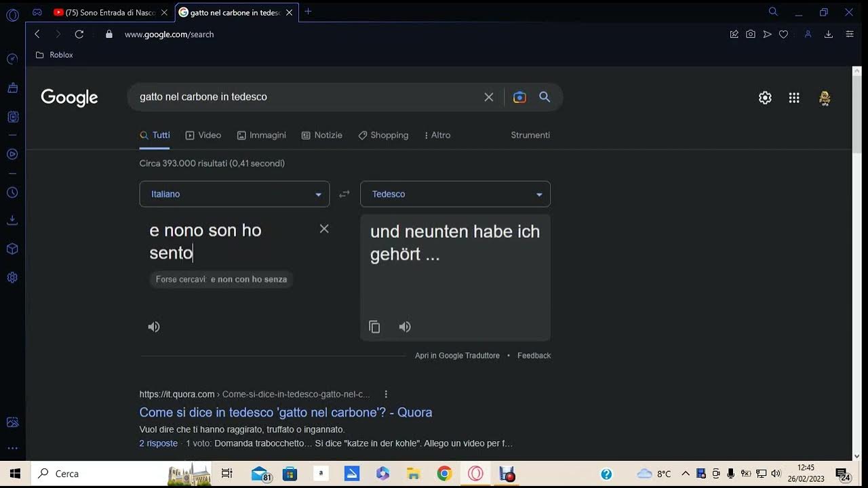Image resolution: width=868 pixels, height=488 pixels.
Task: Open sidebar three-dots more options
Action: tap(12, 449)
